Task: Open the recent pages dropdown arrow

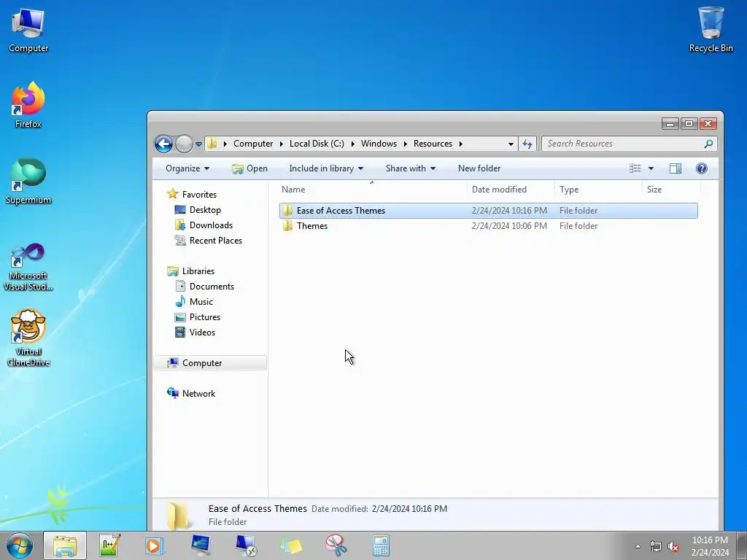Action: tap(198, 144)
